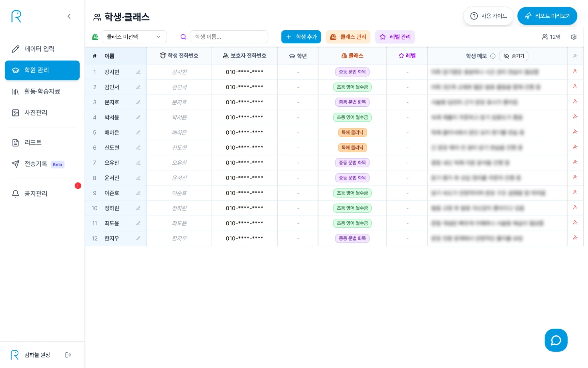The image size is (588, 368).
Task: Open the chat support bubble
Action: [x=556, y=340]
